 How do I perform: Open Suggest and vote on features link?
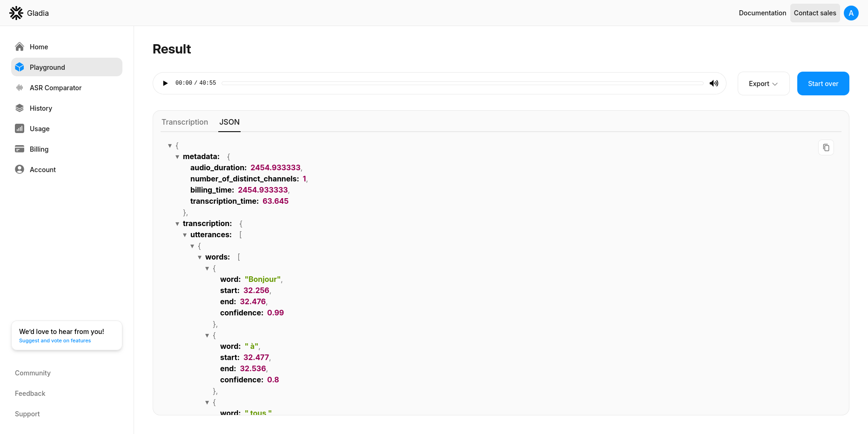click(55, 341)
